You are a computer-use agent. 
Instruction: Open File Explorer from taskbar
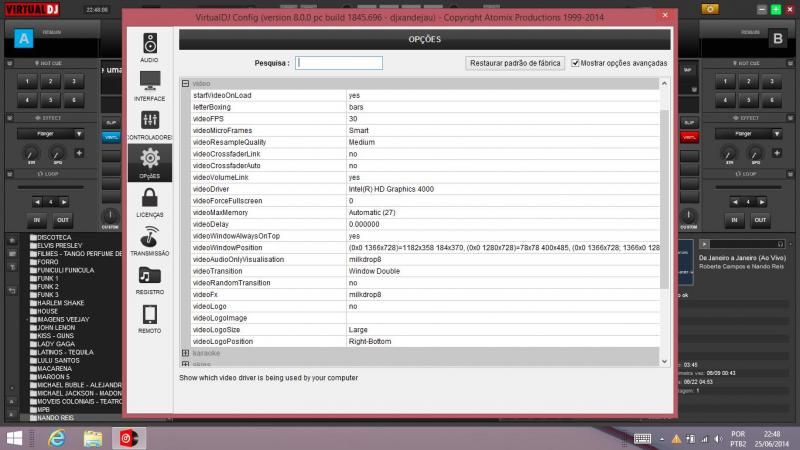(93, 438)
